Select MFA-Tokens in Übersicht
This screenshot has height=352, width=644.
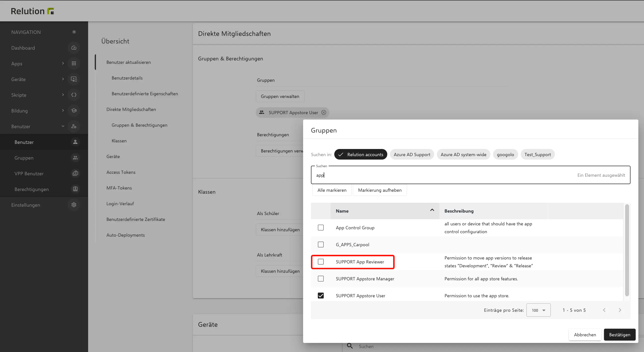click(x=119, y=188)
